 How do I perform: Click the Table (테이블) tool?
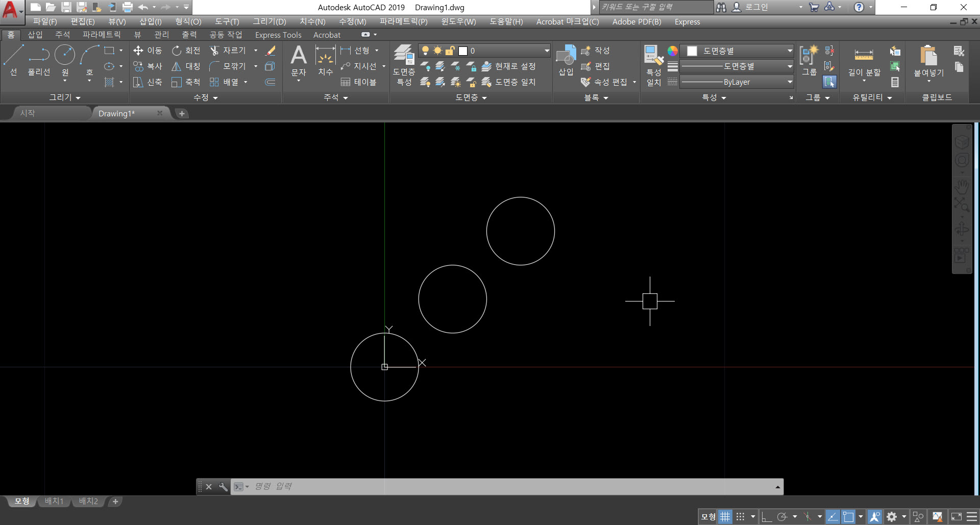click(358, 82)
